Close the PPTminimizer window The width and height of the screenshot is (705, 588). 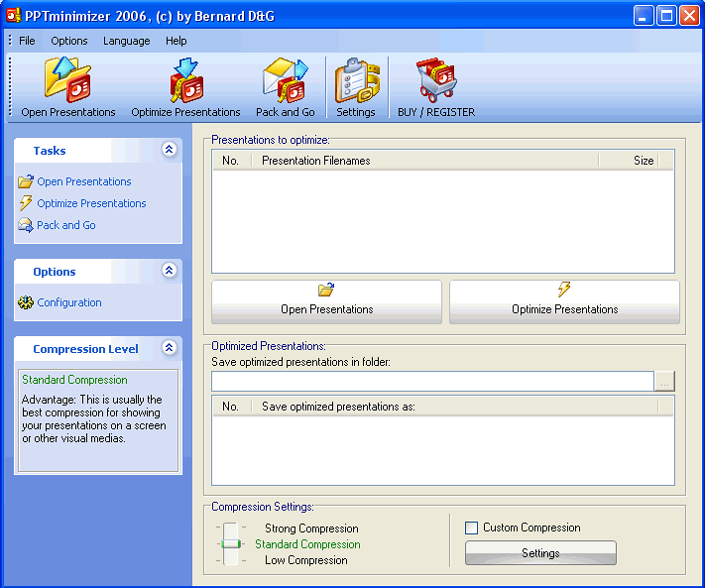690,16
